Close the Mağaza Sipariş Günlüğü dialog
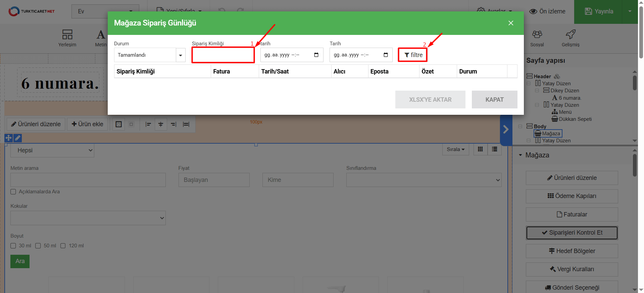 tap(510, 23)
